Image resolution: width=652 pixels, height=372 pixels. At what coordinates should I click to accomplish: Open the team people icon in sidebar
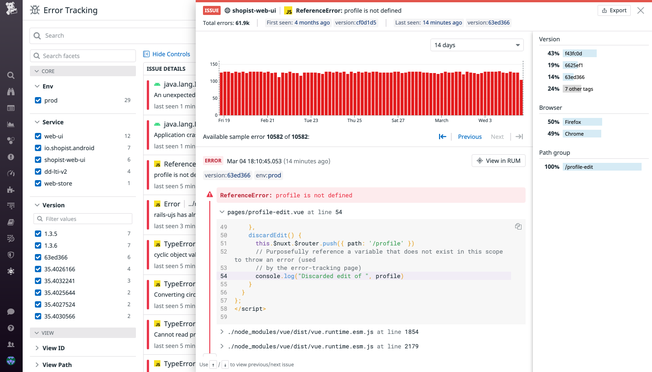tap(11, 344)
